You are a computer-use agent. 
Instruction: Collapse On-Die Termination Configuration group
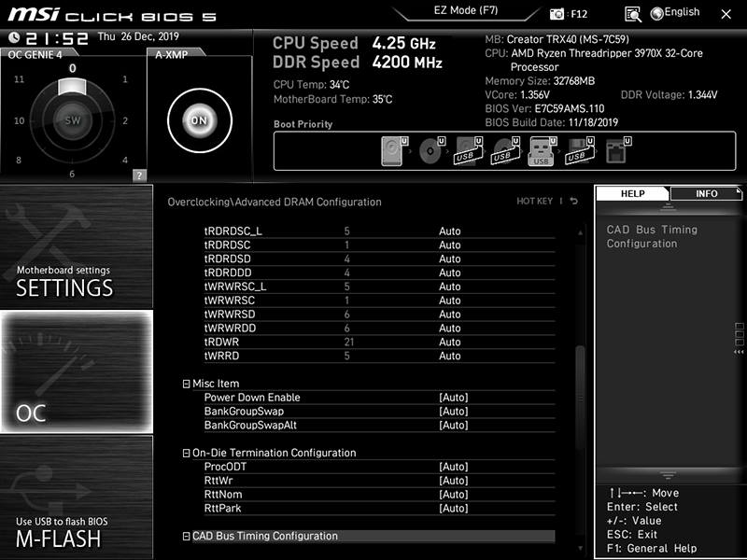click(186, 454)
